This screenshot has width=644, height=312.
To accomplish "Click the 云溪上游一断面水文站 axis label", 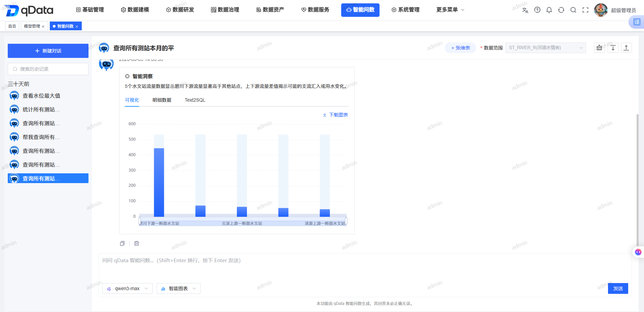I will point(242,223).
